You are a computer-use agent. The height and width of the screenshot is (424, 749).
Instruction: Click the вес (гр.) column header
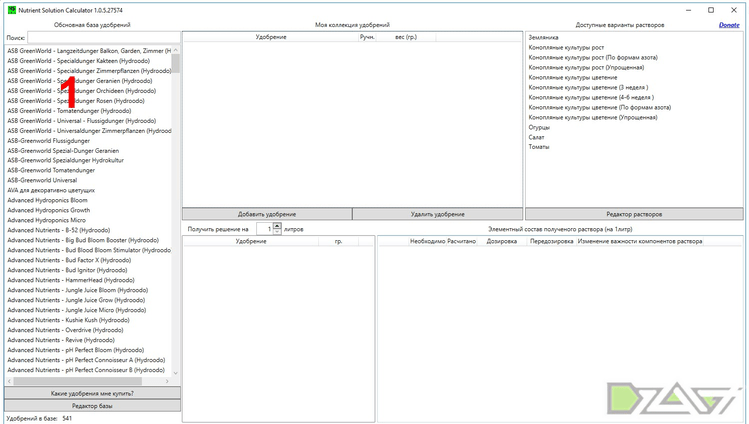[406, 37]
